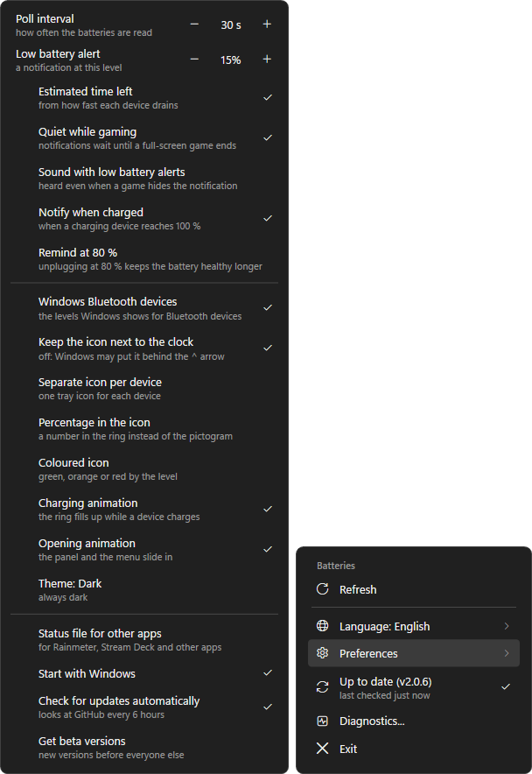The width and height of the screenshot is (532, 774).
Task: Click the Diagnostics pulse icon
Action: pyautogui.click(x=322, y=721)
